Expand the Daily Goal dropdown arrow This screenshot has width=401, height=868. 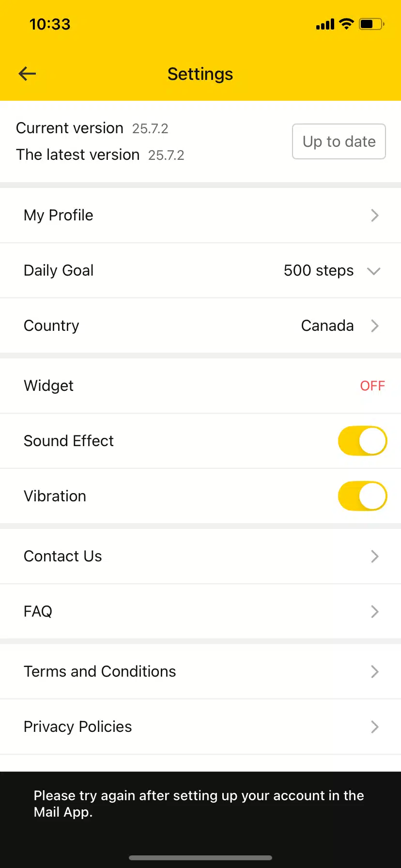pos(373,271)
